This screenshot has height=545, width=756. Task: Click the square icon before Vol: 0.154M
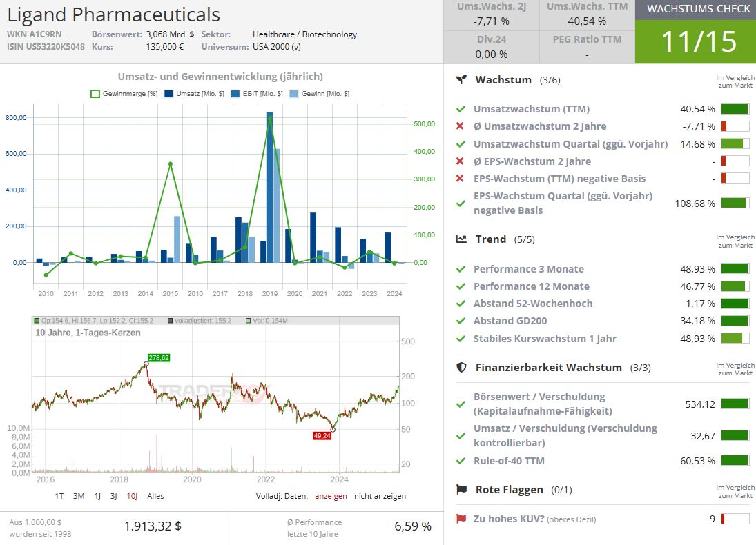249,321
